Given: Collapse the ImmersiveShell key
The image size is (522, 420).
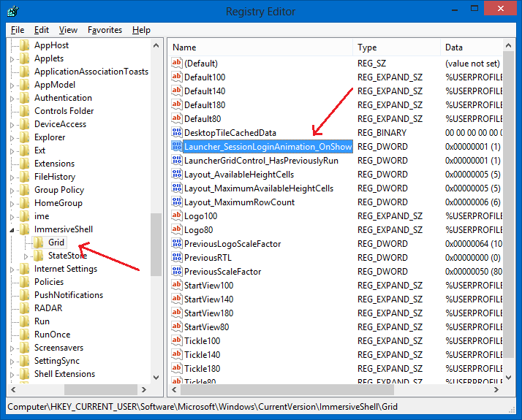Looking at the screenshot, I should (12, 230).
